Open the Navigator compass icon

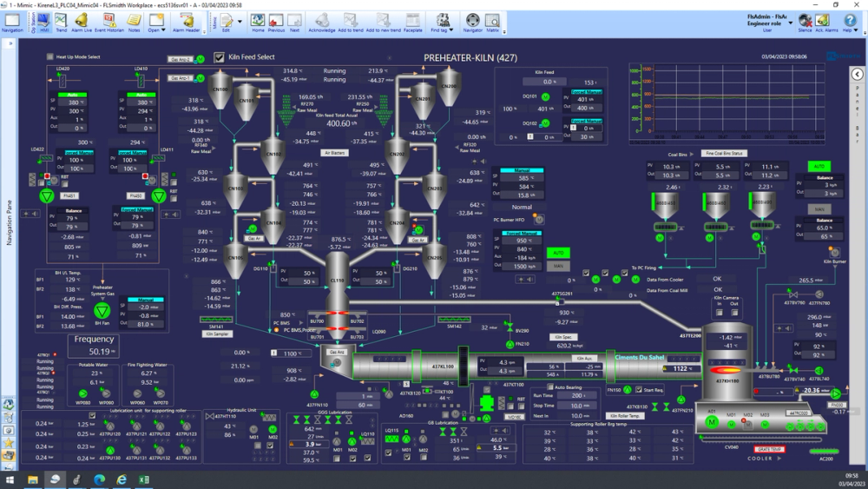pyautogui.click(x=472, y=21)
